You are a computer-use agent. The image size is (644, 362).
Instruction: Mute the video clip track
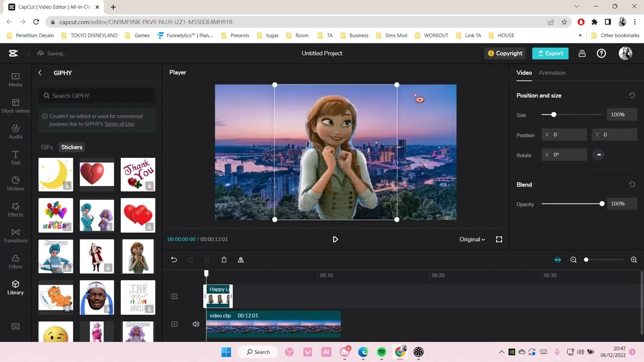click(196, 324)
